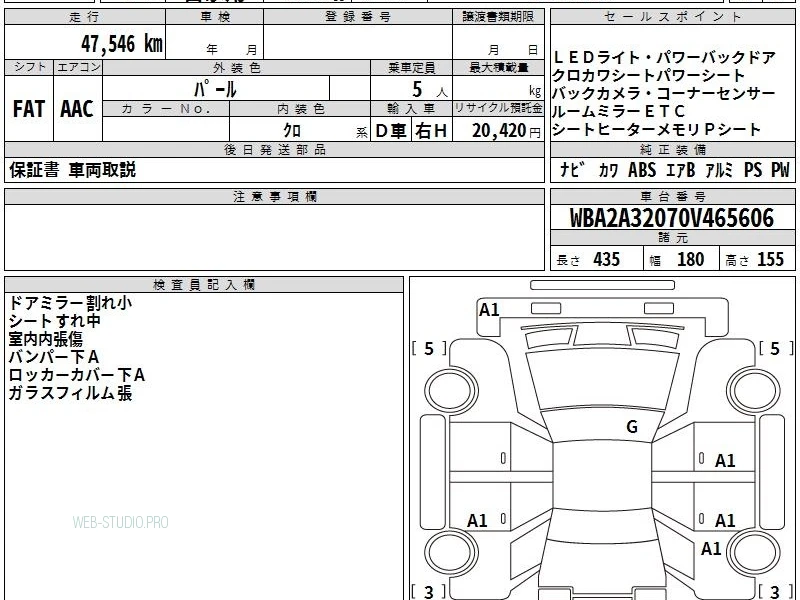This screenshot has height=600, width=800.
Task: Click the シフト header cell
Action: click(x=29, y=67)
